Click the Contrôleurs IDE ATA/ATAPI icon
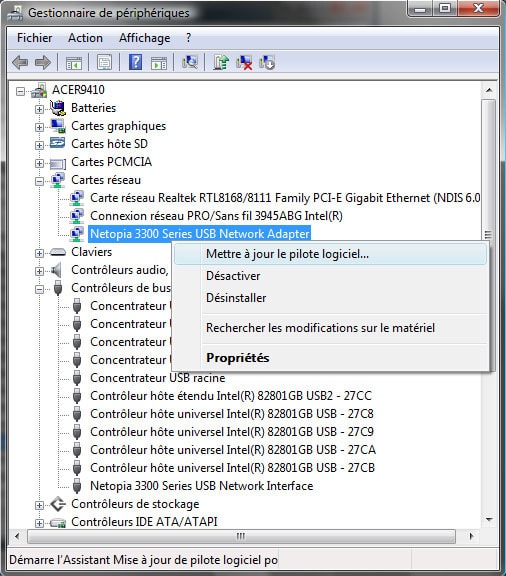Viewport: 506px width, 576px height. tap(58, 522)
